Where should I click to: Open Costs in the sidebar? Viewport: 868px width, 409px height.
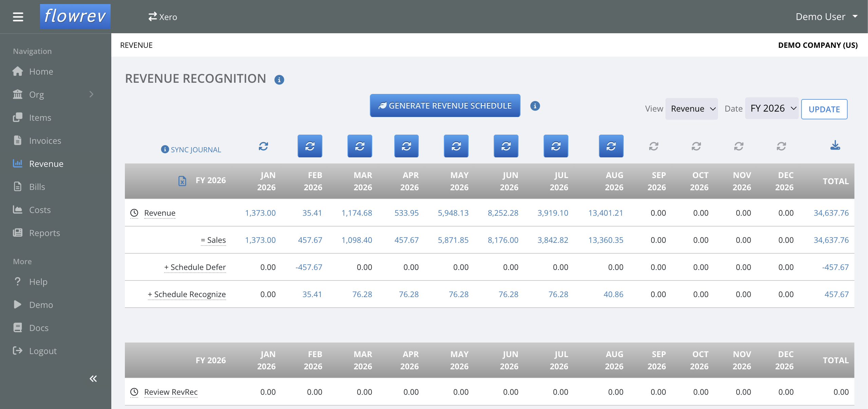(40, 210)
